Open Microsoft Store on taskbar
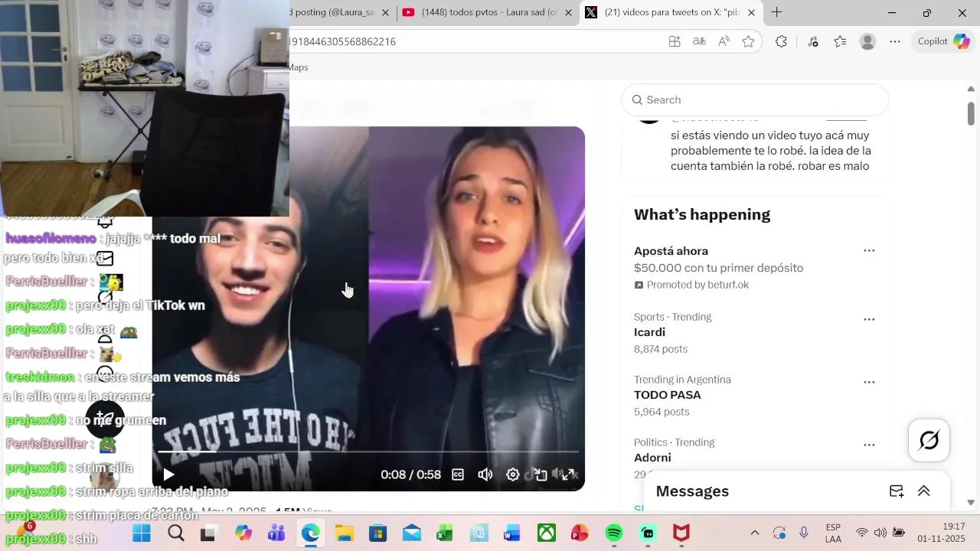This screenshot has height=551, width=980. (x=378, y=533)
